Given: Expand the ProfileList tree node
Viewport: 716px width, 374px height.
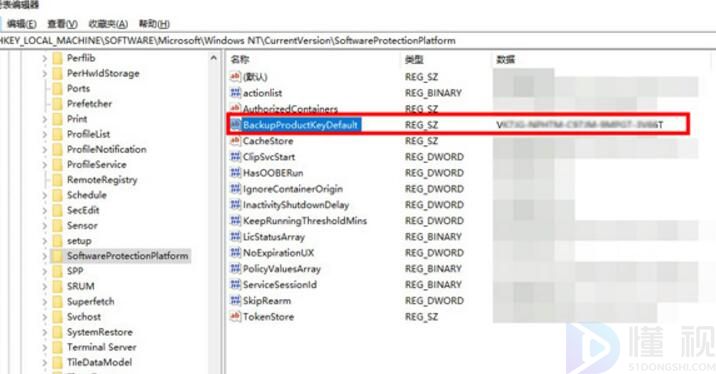Looking at the screenshot, I should click(44, 134).
